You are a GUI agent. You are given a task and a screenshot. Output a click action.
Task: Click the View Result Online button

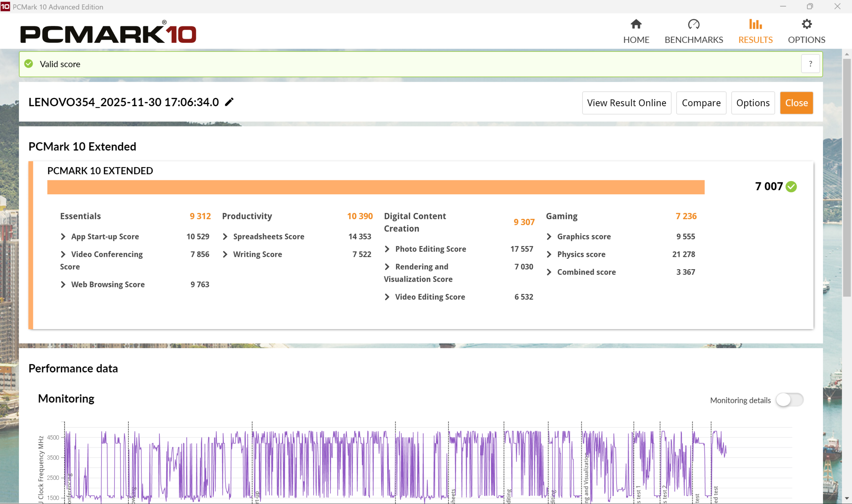[626, 103]
